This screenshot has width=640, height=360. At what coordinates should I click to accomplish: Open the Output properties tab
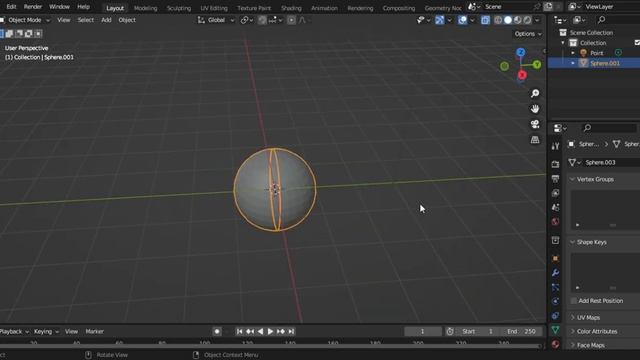coord(555,178)
